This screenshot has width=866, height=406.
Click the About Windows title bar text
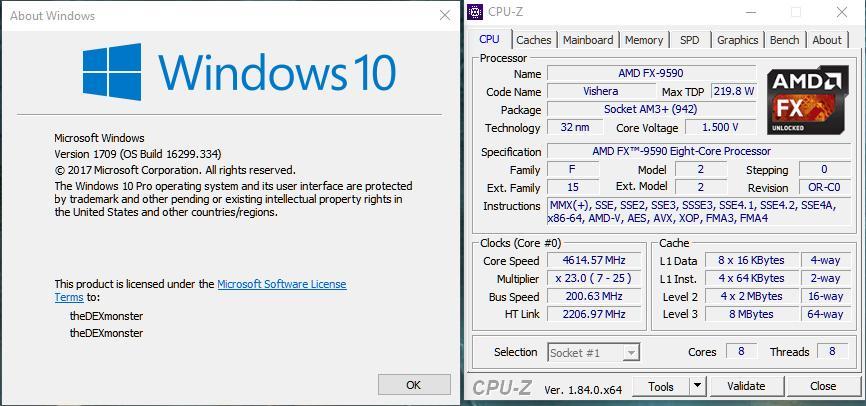(x=52, y=15)
